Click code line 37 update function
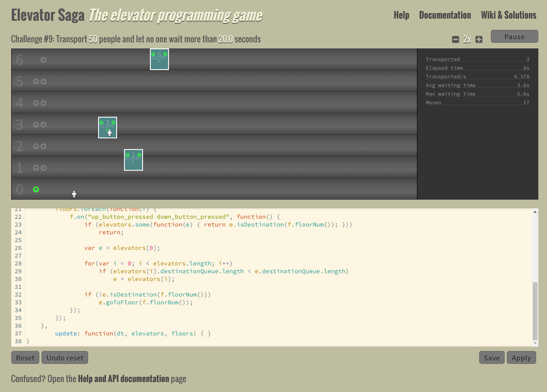 pos(133,334)
